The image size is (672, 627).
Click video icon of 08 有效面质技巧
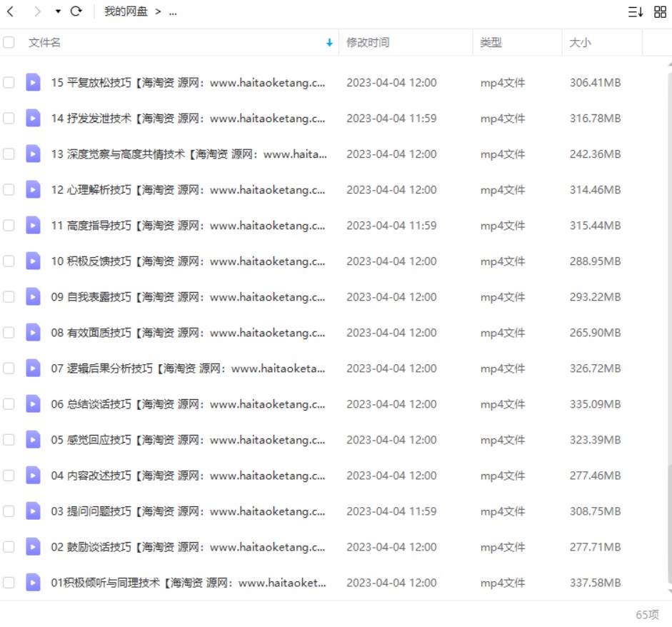pos(33,332)
